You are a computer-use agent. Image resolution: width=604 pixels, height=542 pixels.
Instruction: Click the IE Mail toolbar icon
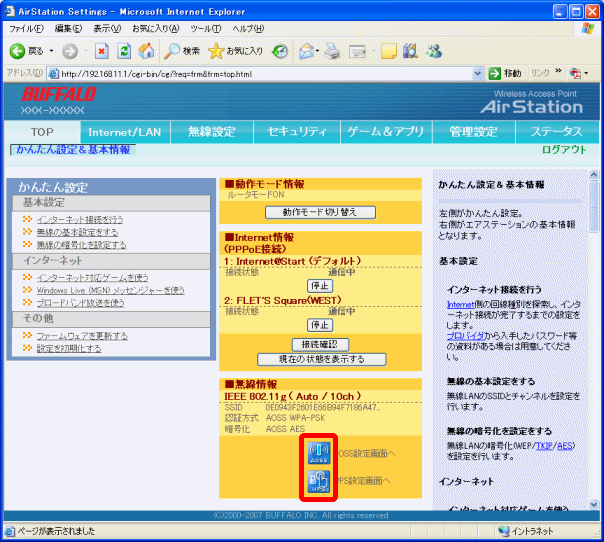308,50
